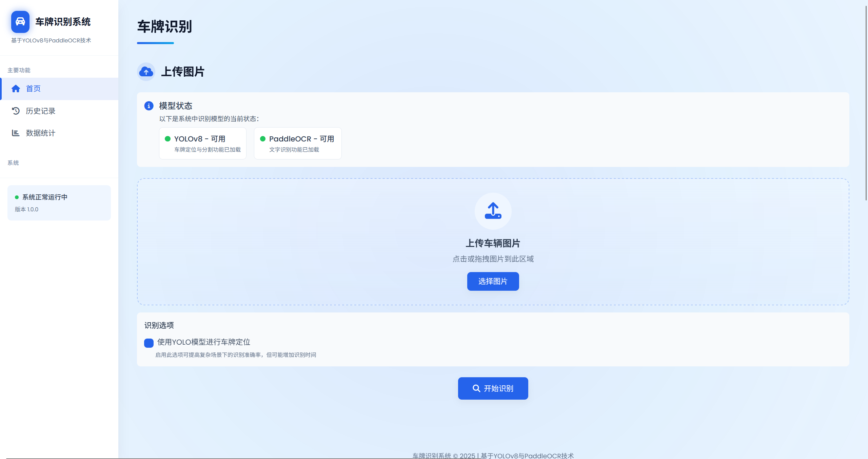868x459 pixels.
Task: Click the 系统正常运行中 status card
Action: [59, 203]
